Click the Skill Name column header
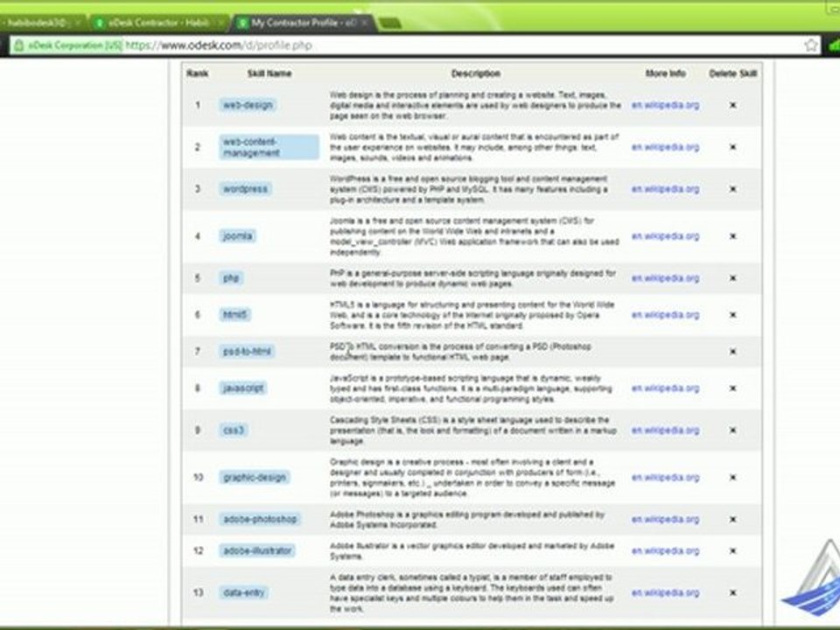The image size is (840, 630). [x=269, y=73]
